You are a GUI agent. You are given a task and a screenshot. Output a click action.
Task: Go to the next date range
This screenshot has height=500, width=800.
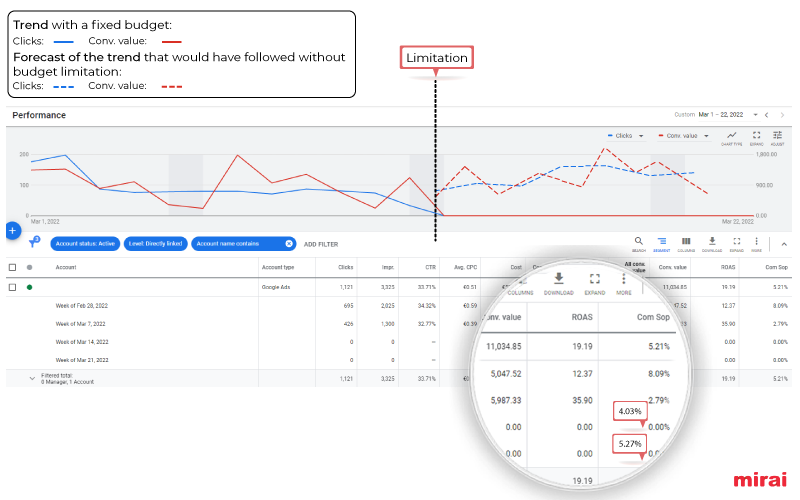click(x=782, y=115)
